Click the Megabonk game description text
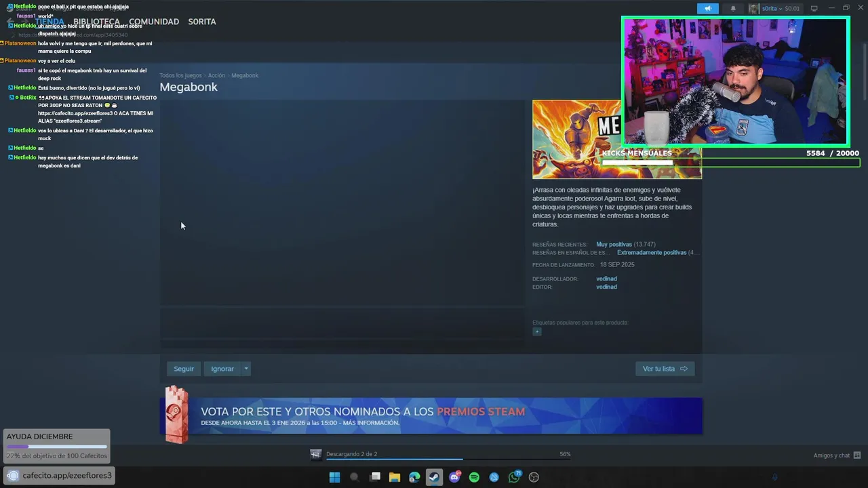Image resolution: width=868 pixels, height=488 pixels. click(612, 207)
